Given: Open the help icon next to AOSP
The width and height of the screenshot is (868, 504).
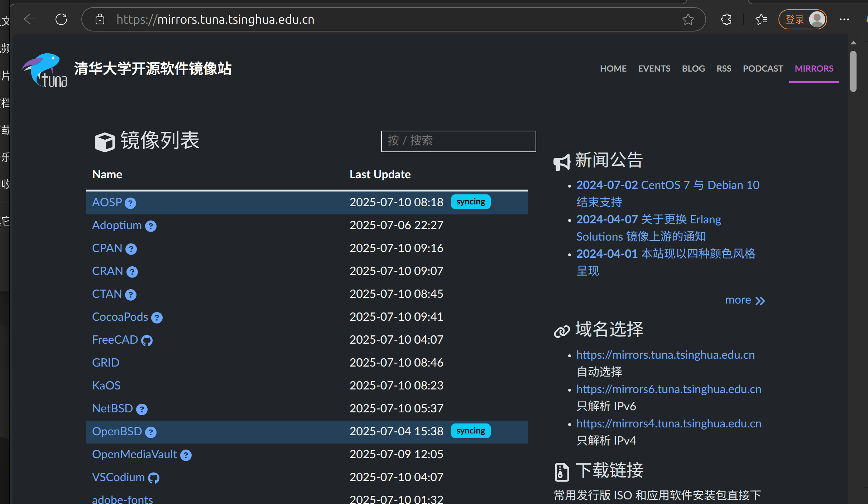Looking at the screenshot, I should coord(130,203).
